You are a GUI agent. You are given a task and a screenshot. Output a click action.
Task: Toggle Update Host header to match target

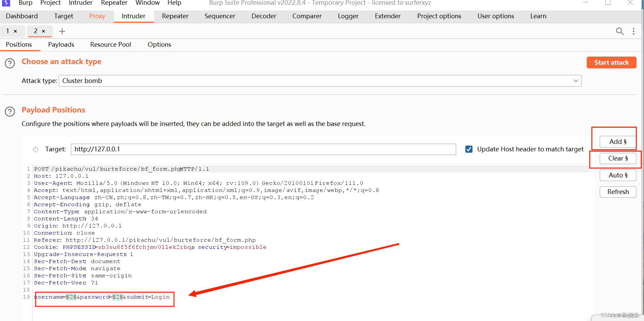469,149
